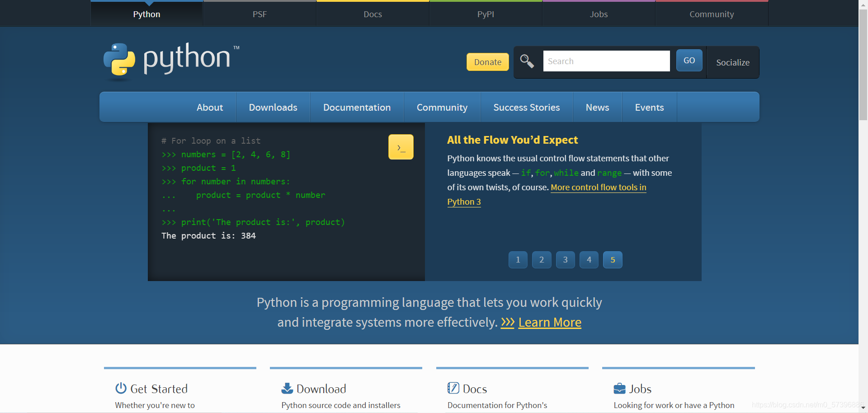Go to the PyPI top tab

coord(486,14)
